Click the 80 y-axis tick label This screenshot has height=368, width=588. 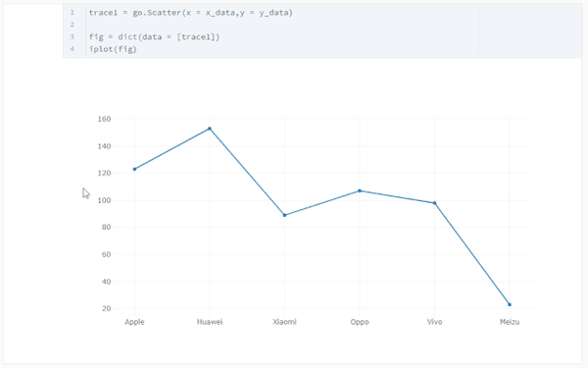(107, 228)
